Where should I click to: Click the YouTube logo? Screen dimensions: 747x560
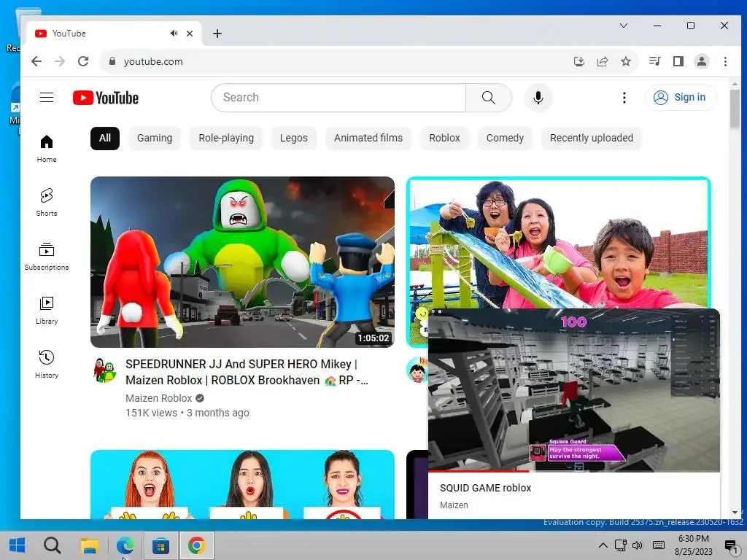click(106, 98)
